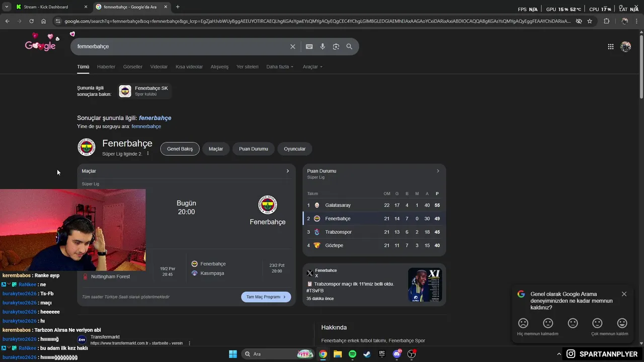
Task: Click Tam Maç Programı button
Action: pos(266,297)
